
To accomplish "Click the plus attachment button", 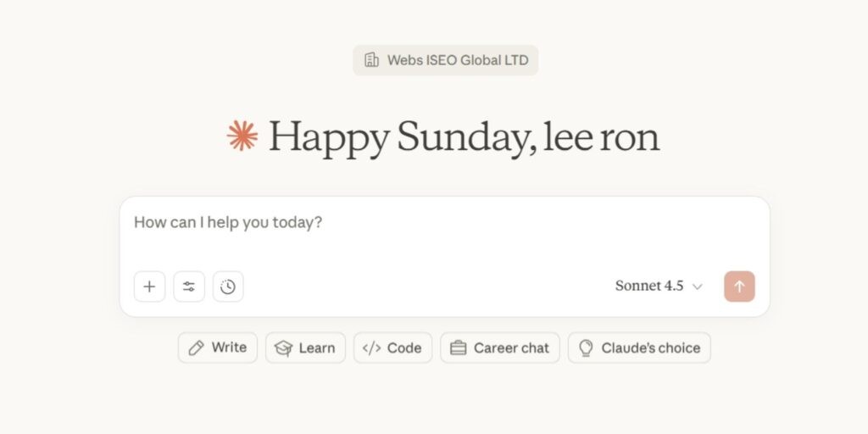I will point(149,287).
